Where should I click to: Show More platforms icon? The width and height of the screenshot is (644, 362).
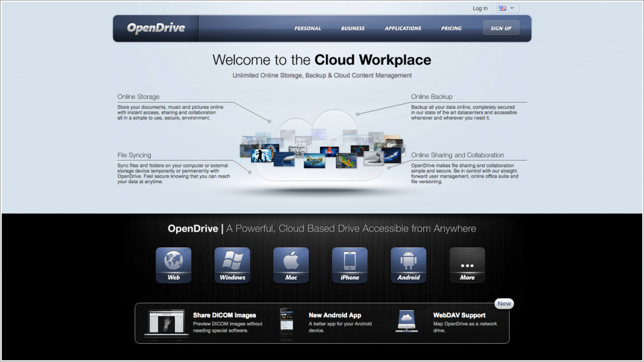click(467, 265)
